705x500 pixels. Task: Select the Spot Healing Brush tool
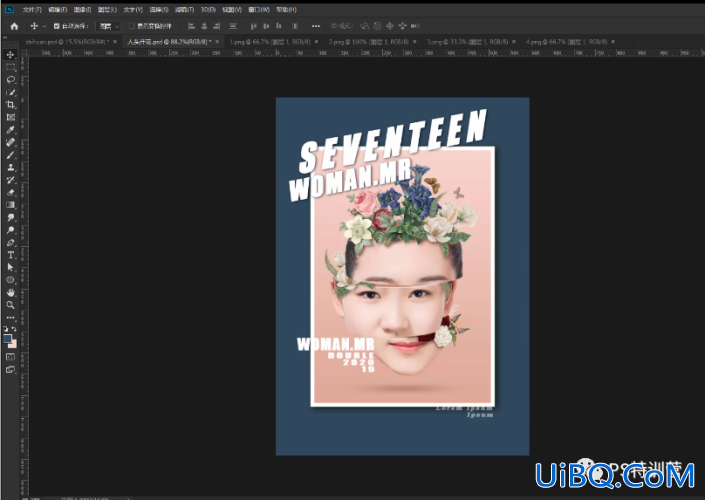coord(10,143)
